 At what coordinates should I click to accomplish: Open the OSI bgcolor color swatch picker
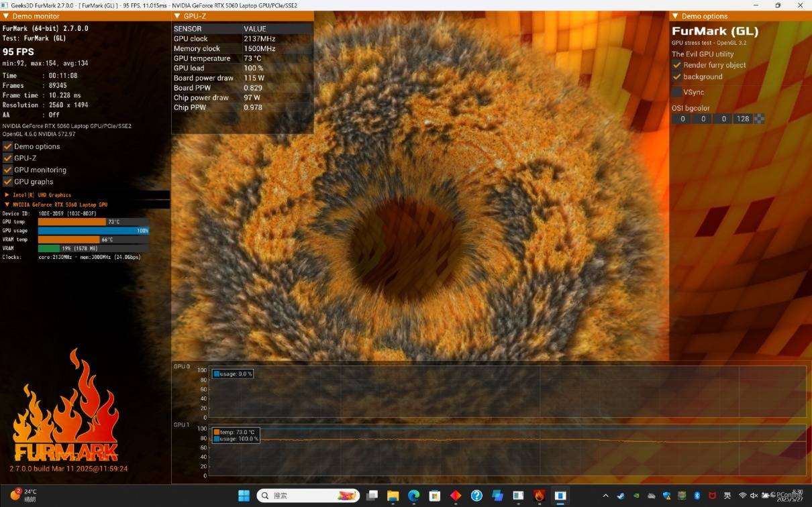(x=759, y=119)
